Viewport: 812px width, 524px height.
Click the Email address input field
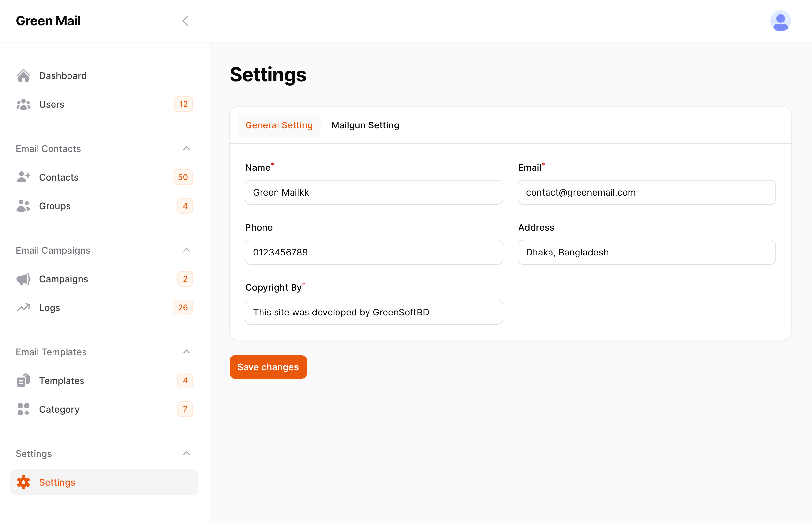(x=647, y=192)
